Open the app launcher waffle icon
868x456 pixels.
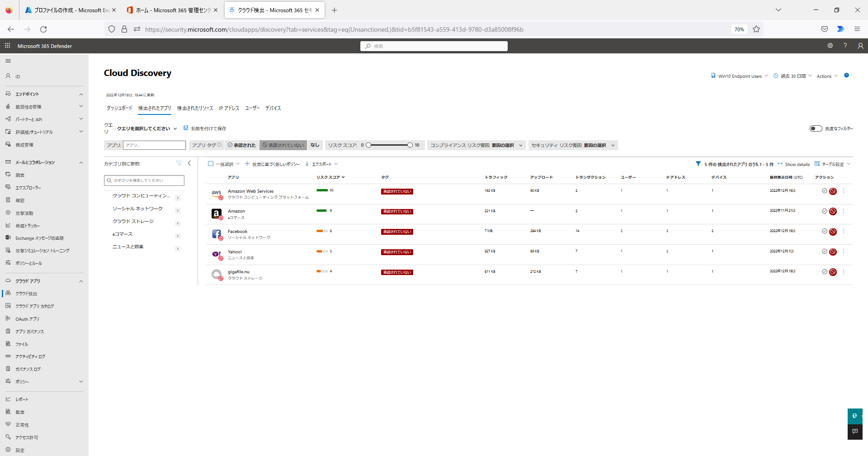click(7, 46)
